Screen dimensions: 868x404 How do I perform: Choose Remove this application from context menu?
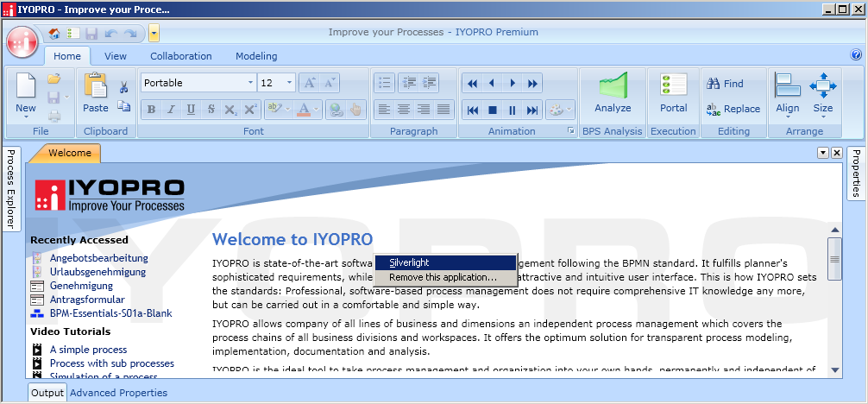443,277
